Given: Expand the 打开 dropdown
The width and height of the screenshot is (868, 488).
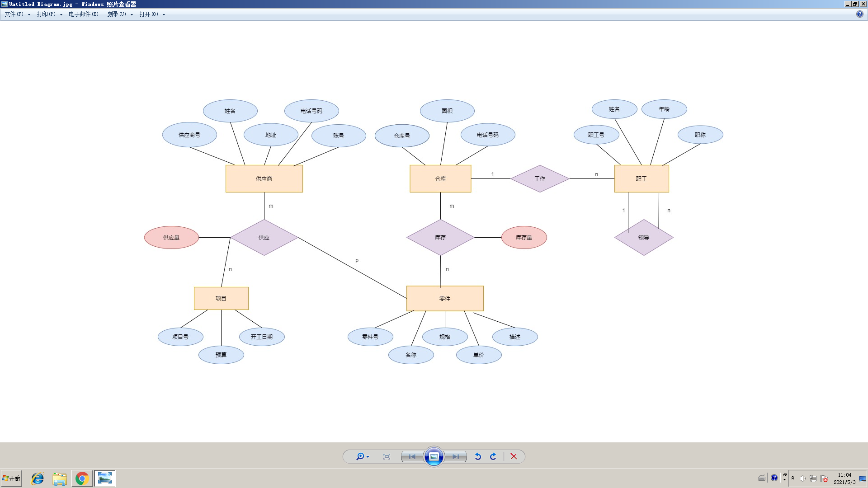Looking at the screenshot, I should pyautogui.click(x=164, y=14).
